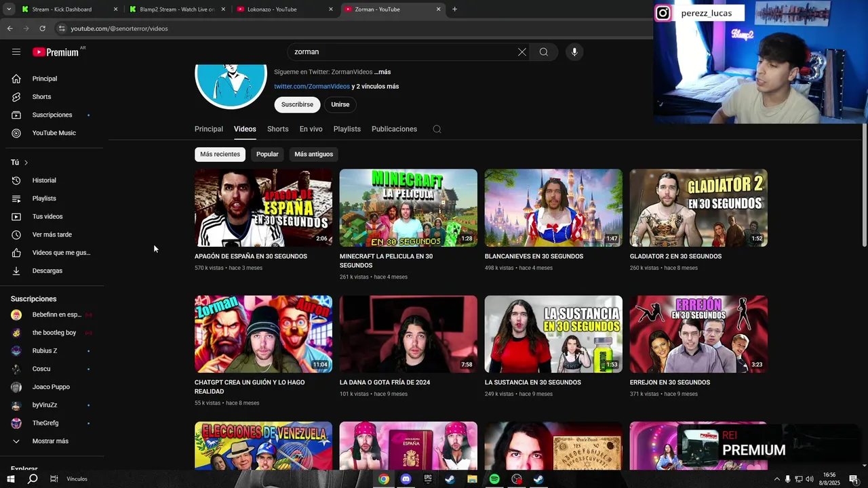The width and height of the screenshot is (868, 488).
Task: Close the Zorman - YouTube browser tab
Action: (438, 9)
